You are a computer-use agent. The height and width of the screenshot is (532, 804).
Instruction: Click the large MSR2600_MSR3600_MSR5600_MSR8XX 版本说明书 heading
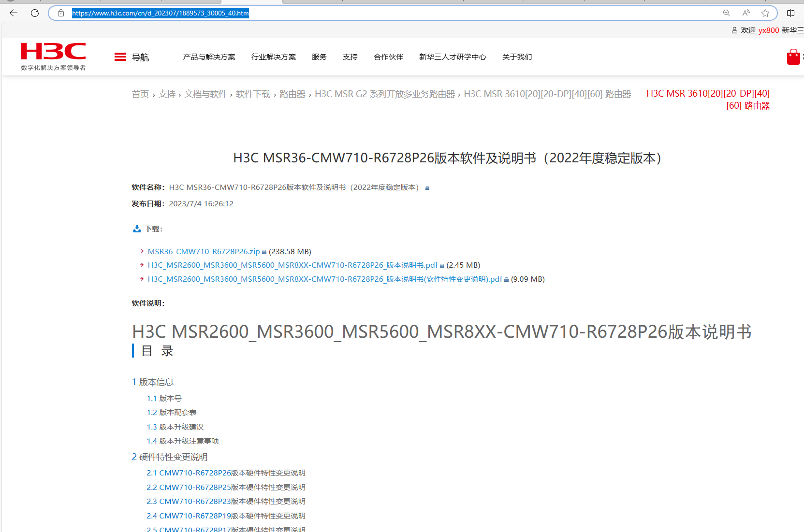[442, 332]
